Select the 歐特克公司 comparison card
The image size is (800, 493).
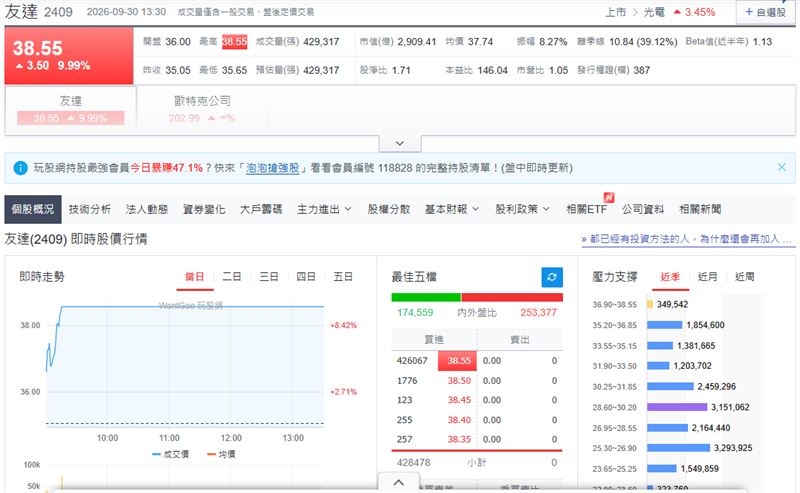tap(202, 109)
